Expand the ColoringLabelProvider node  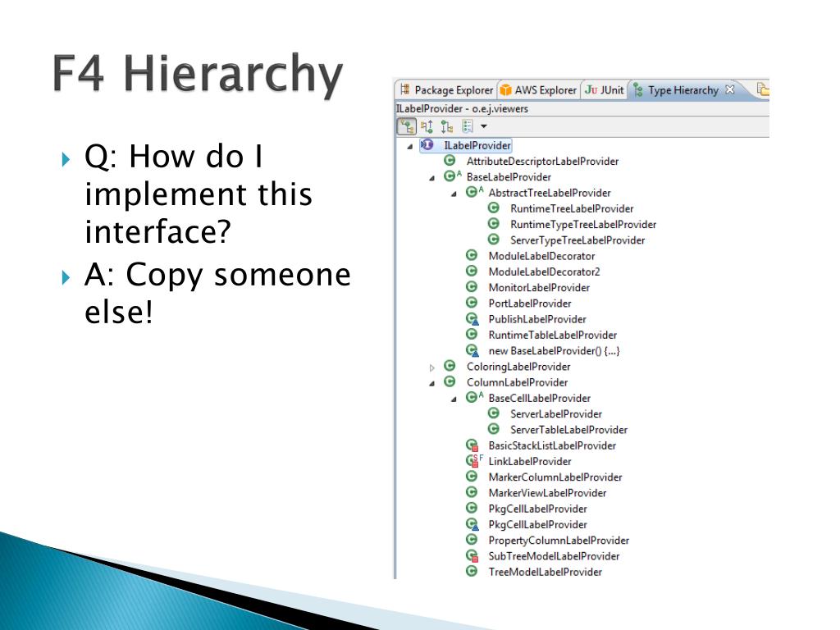431,367
